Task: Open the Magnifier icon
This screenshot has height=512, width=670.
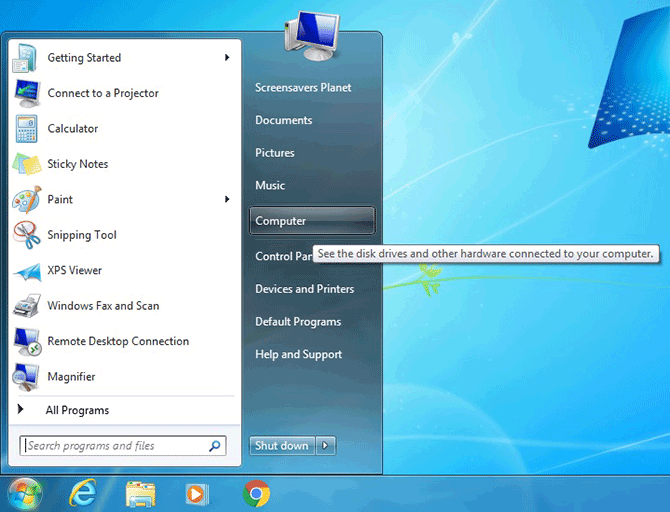Action: pos(26,377)
